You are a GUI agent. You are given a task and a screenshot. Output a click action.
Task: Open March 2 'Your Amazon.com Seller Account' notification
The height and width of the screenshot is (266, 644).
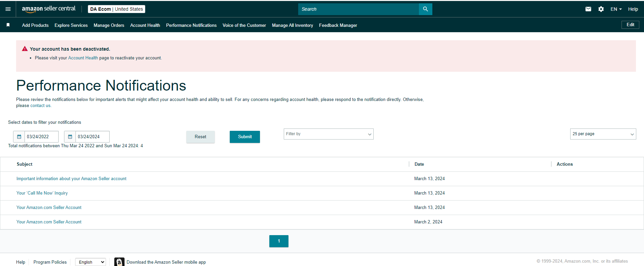(x=49, y=222)
